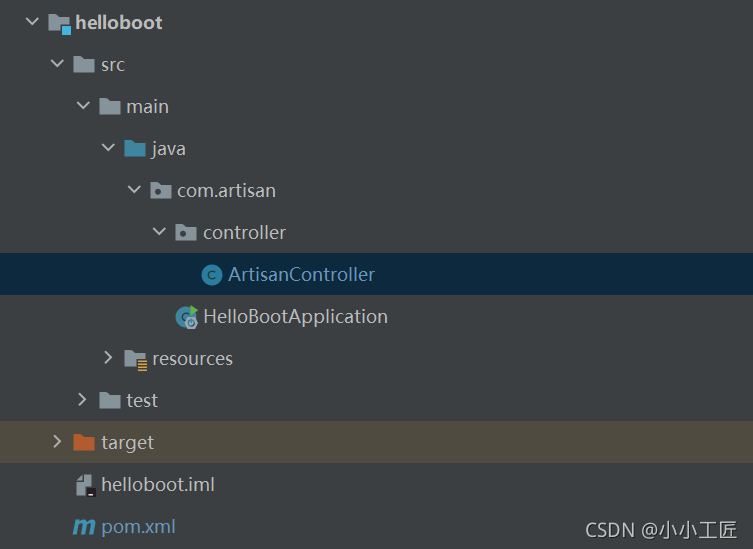Click the HelloBootApplication runnable class icon
Viewport: 753px width, 549px height.
click(x=187, y=317)
